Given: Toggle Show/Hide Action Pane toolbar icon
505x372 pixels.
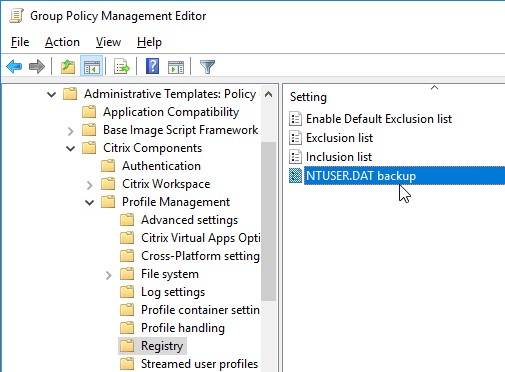Looking at the screenshot, I should pyautogui.click(x=176, y=67).
